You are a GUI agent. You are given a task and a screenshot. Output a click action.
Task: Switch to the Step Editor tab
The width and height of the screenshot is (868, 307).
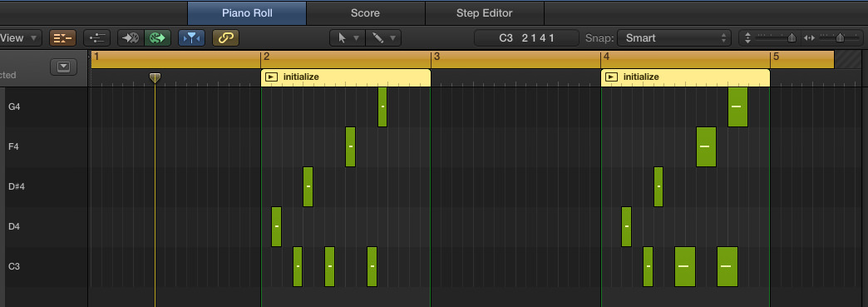pos(485,12)
